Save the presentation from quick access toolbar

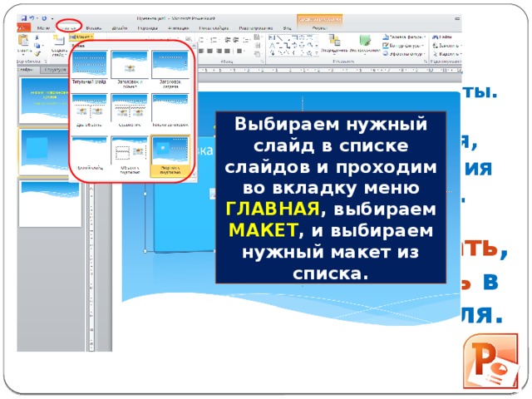(24, 18)
